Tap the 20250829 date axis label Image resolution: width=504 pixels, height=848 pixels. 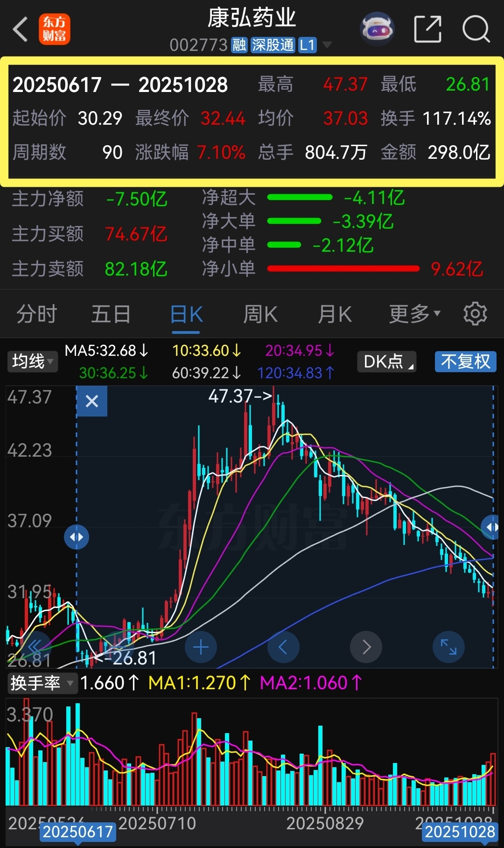pos(325,823)
